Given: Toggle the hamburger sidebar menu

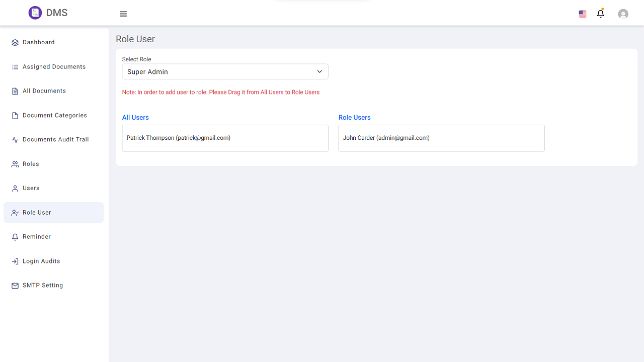Looking at the screenshot, I should (123, 14).
